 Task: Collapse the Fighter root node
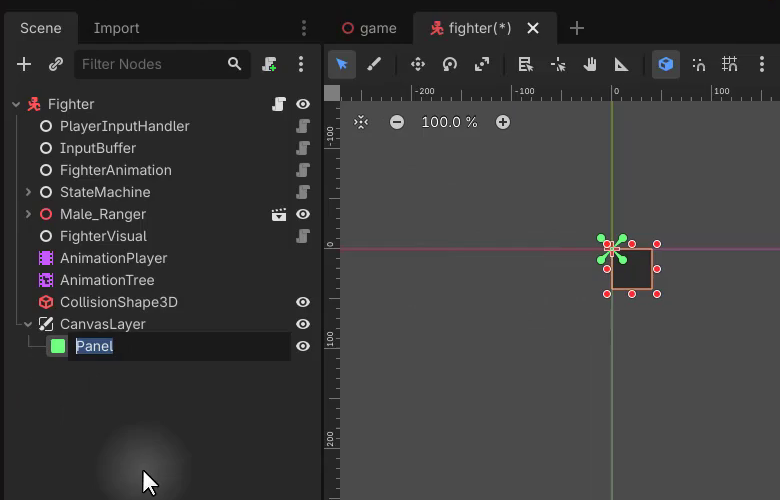tap(16, 104)
